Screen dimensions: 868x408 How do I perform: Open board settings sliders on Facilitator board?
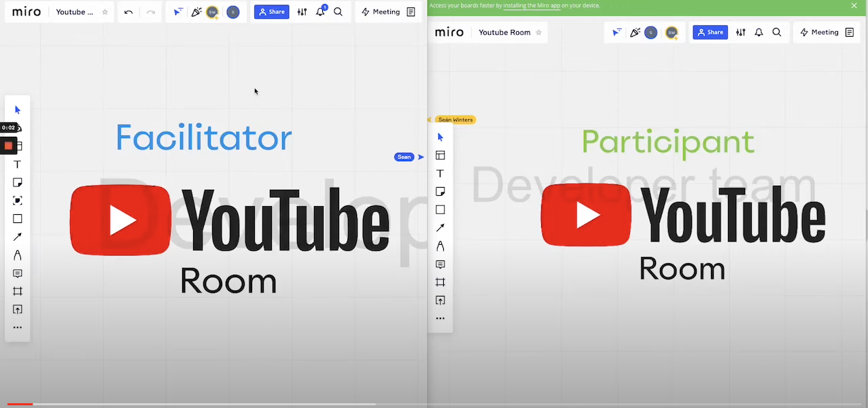pyautogui.click(x=302, y=12)
